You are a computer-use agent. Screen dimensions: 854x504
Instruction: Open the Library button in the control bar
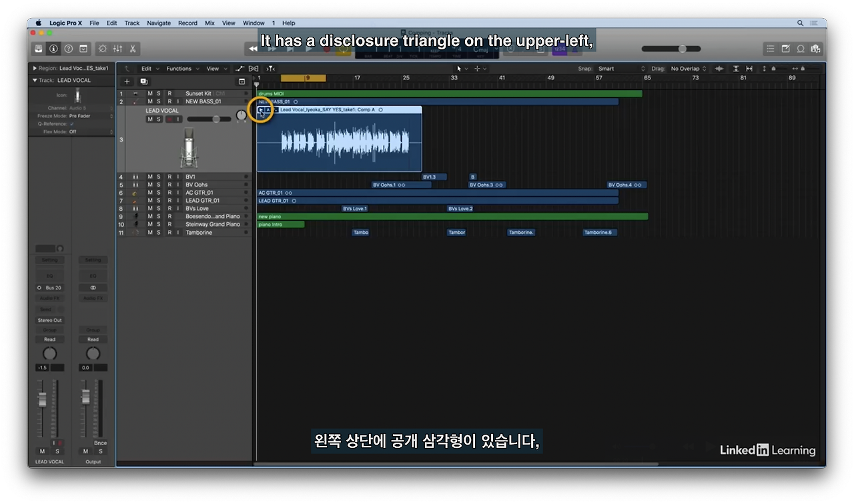point(39,49)
